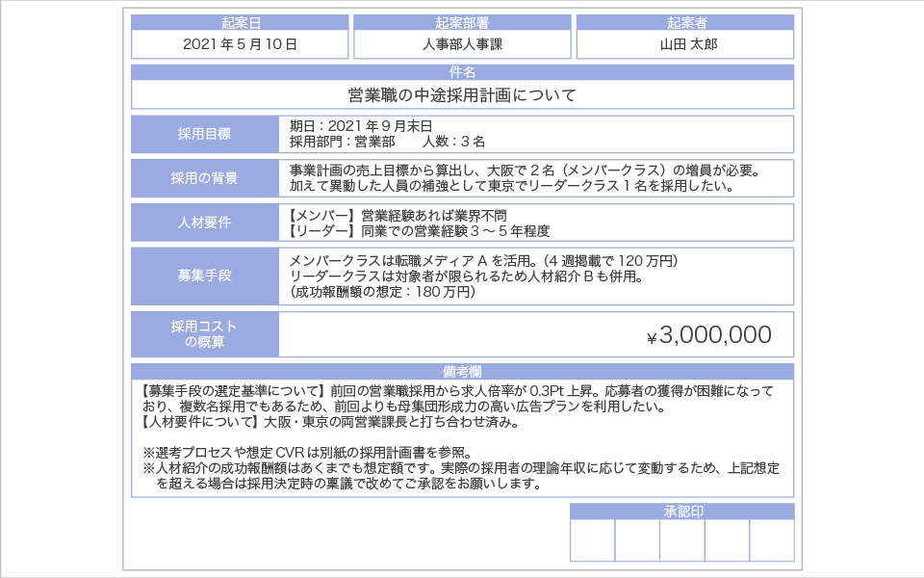Click the 承認印 header label
The image size is (924, 578).
click(682, 511)
